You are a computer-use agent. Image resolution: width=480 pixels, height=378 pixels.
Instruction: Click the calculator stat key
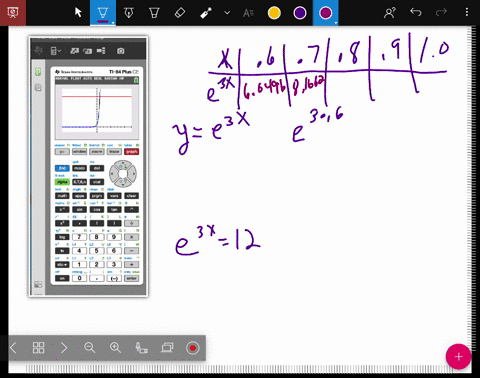pyautogui.click(x=97, y=182)
